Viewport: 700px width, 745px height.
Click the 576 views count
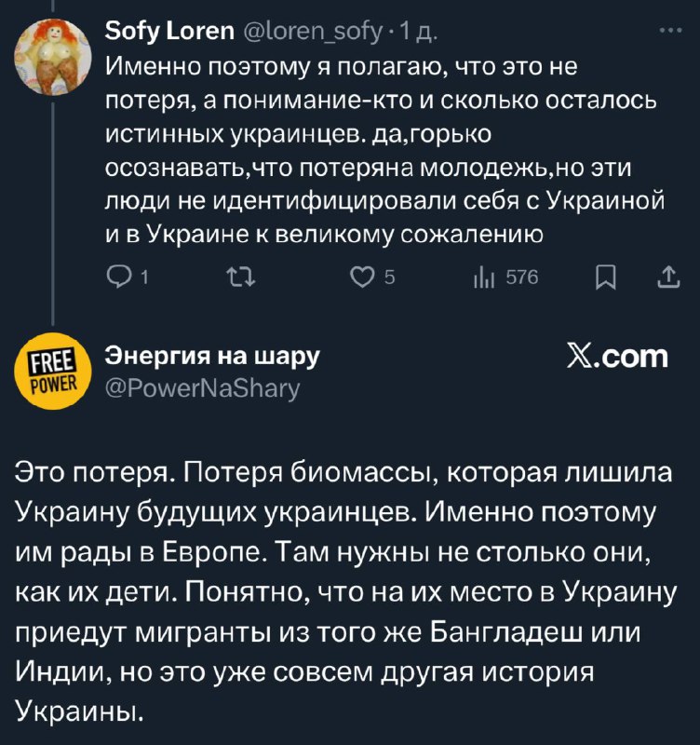521,278
